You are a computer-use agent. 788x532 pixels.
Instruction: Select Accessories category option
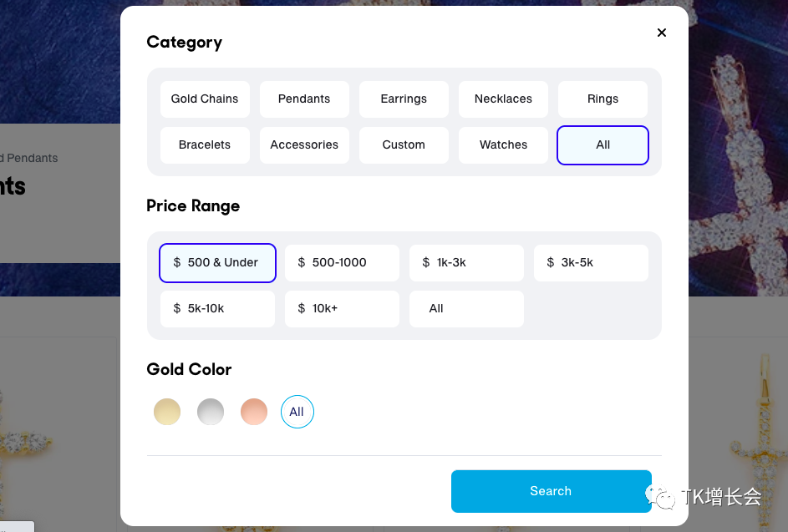tap(304, 144)
